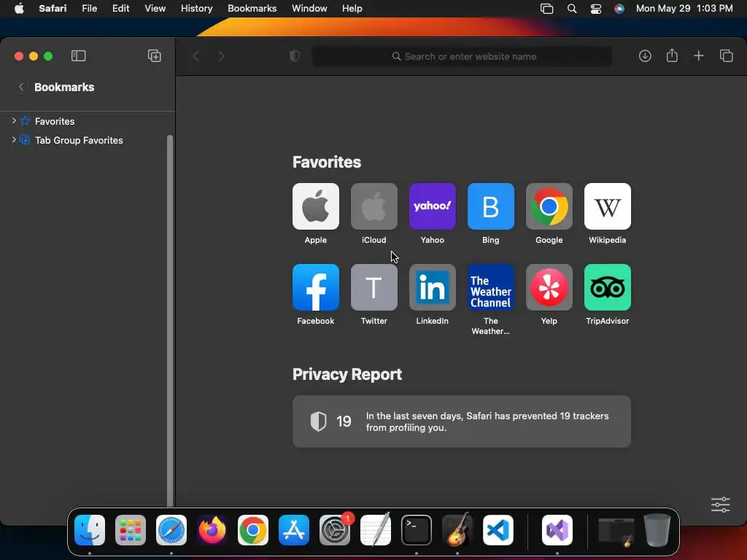747x560 pixels.
Task: Open the Help menu
Action: [352, 9]
